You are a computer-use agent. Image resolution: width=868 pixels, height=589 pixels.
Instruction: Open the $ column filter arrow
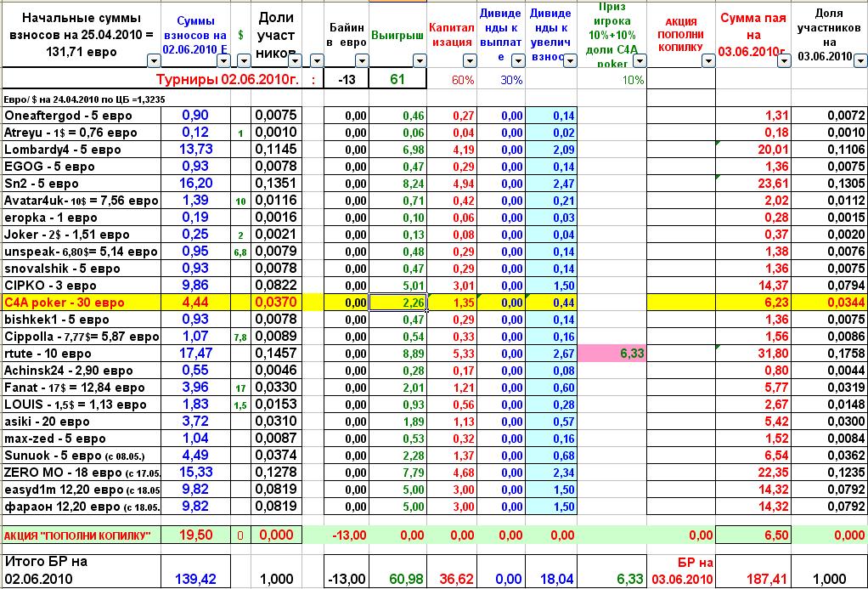pyautogui.click(x=244, y=60)
